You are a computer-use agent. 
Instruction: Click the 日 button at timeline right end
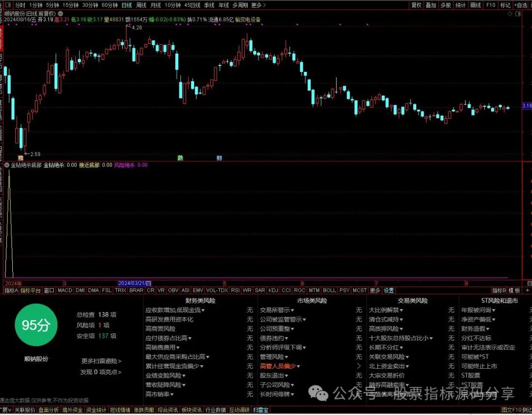[x=529, y=284]
